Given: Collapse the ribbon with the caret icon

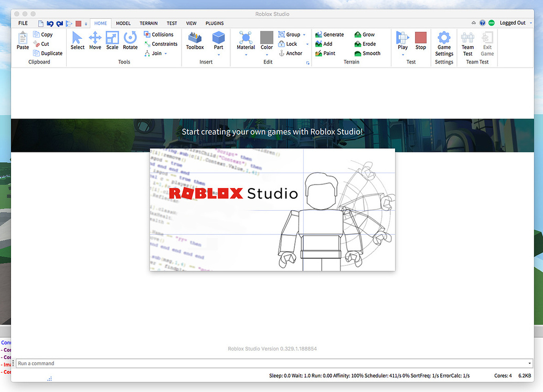Looking at the screenshot, I should point(473,23).
